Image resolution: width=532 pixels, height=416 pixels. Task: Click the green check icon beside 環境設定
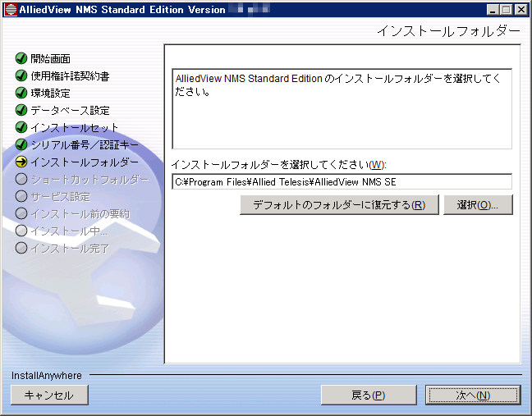click(x=21, y=93)
